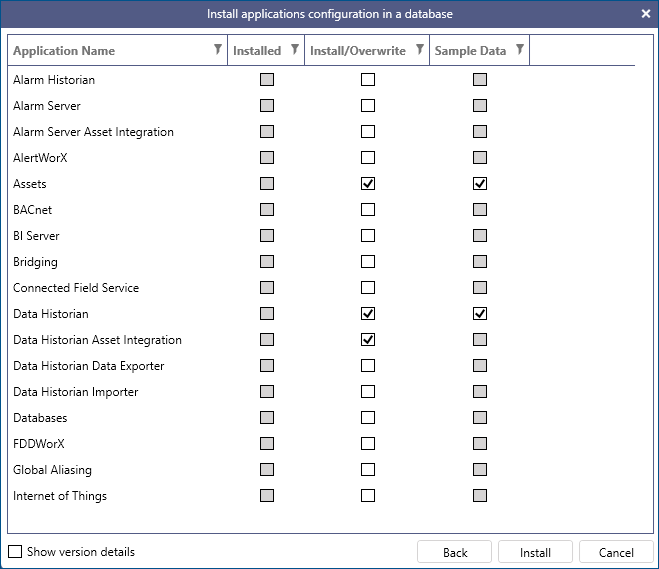The image size is (659, 569).
Task: Check Install/Overwrite for Alarm Historian
Action: 368,79
